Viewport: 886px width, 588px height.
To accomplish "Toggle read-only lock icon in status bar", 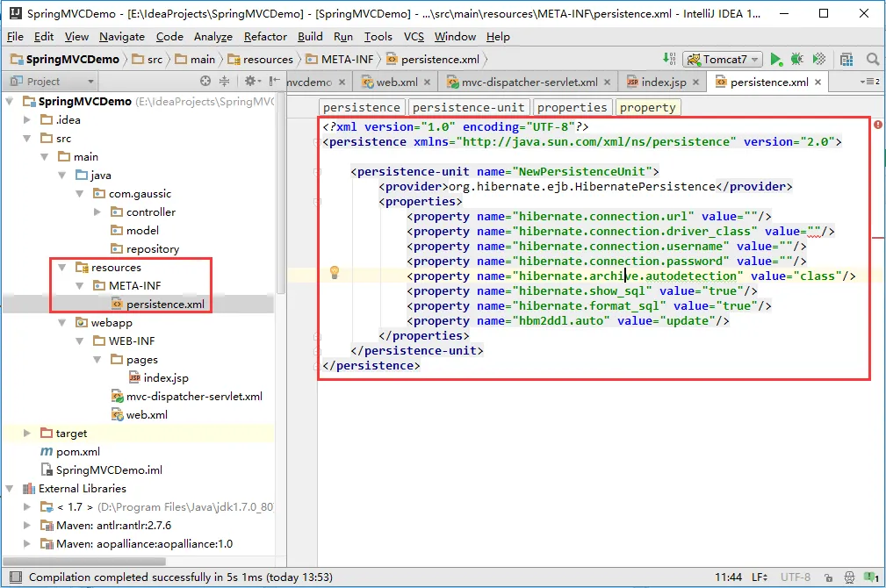I will pyautogui.click(x=828, y=577).
